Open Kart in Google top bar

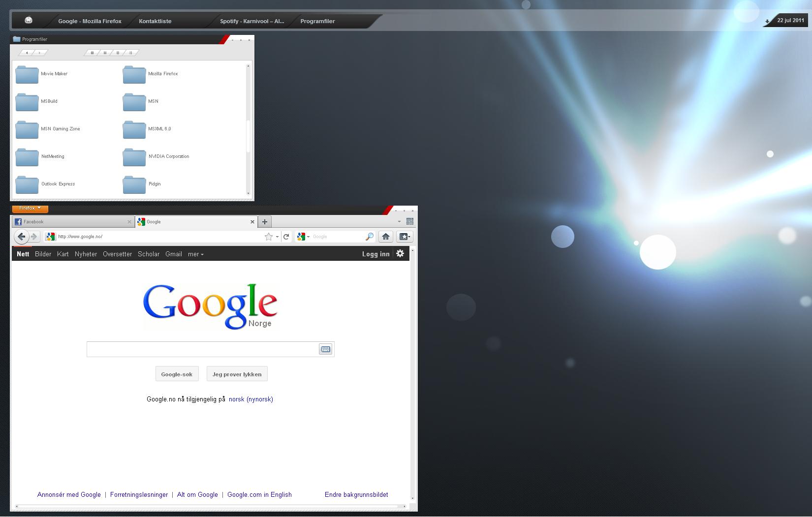click(63, 254)
